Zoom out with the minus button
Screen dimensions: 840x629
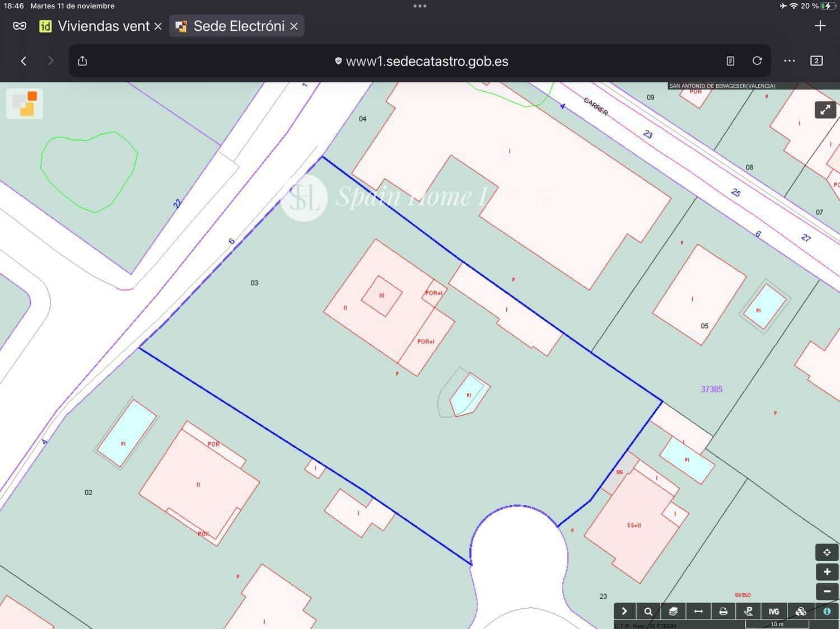coord(827,591)
